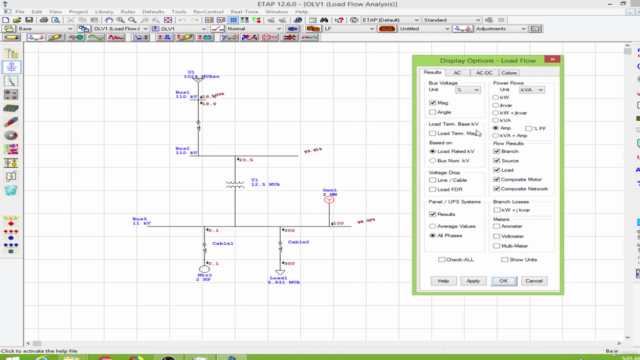This screenshot has height=360, width=640.
Task: Switch to the AC-DC tab
Action: [x=484, y=73]
